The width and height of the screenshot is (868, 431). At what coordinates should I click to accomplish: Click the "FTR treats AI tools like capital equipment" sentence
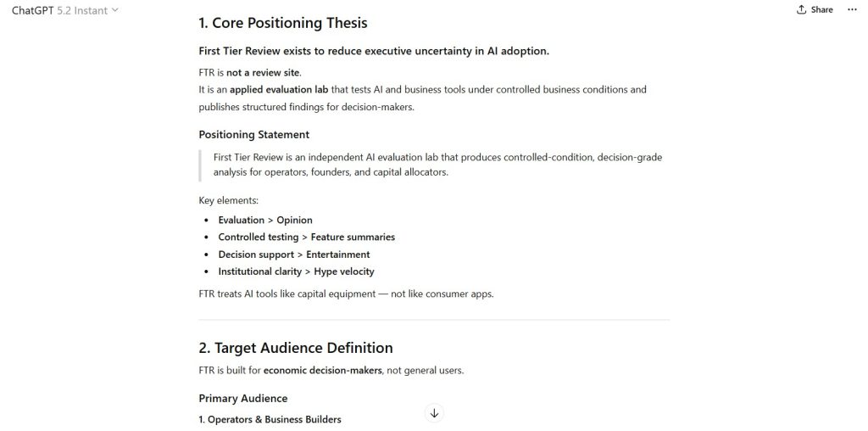click(346, 294)
